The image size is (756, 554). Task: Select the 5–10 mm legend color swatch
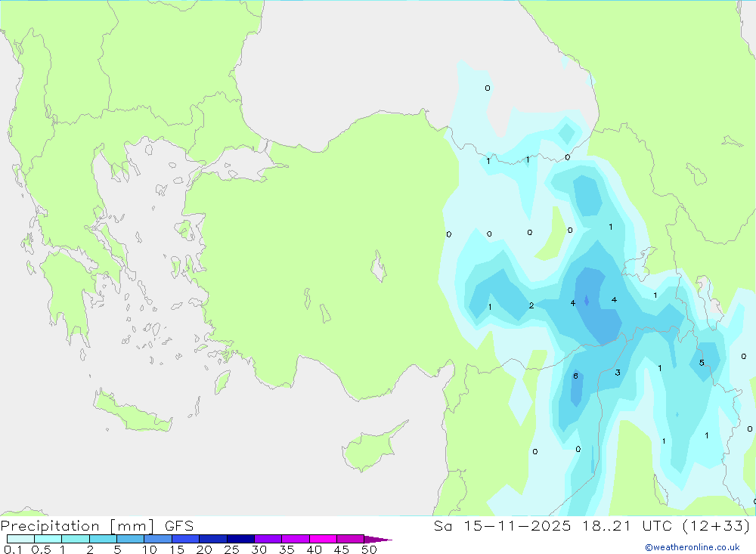click(130, 539)
